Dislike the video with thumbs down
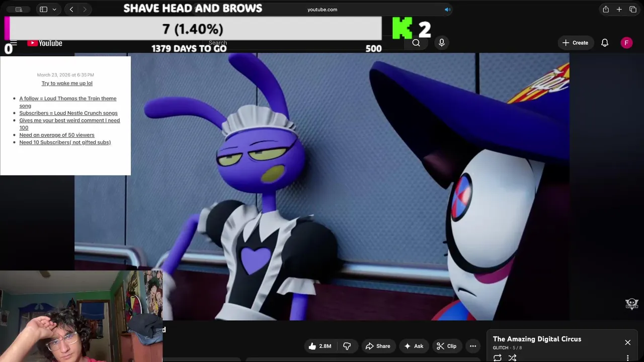Viewport: 644px width, 362px height. (347, 346)
